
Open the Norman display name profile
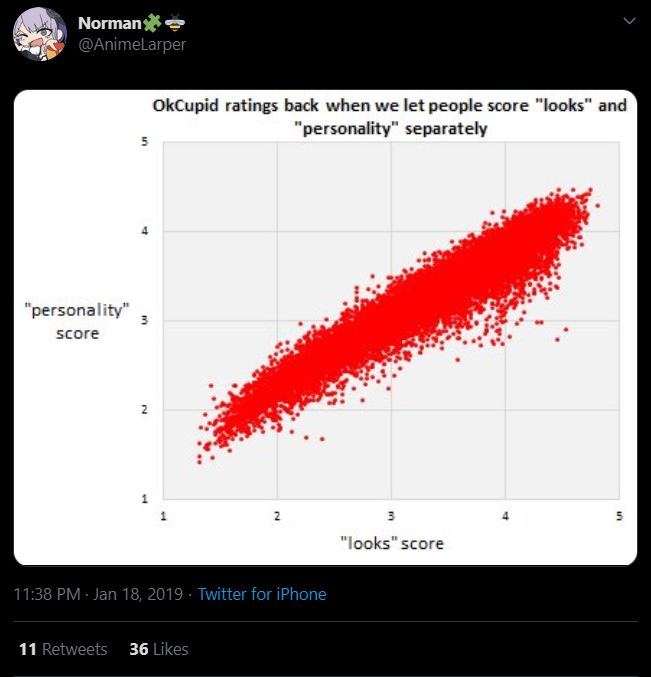(109, 22)
